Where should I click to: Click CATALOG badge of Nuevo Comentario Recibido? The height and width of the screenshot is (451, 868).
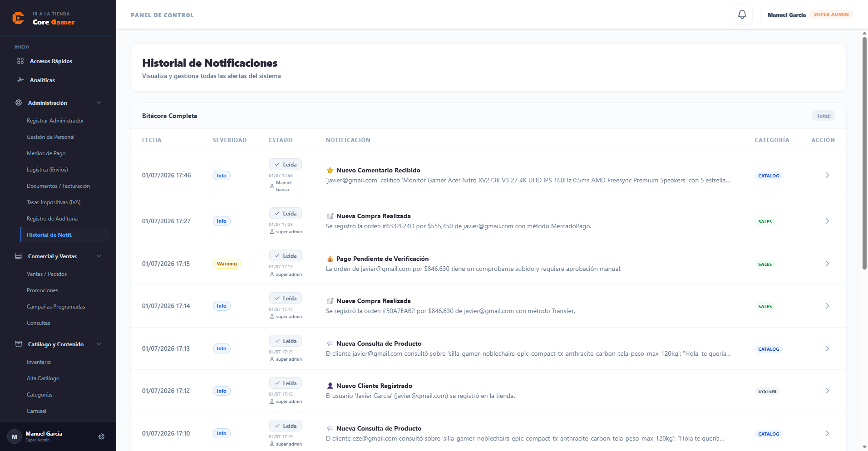(769, 176)
